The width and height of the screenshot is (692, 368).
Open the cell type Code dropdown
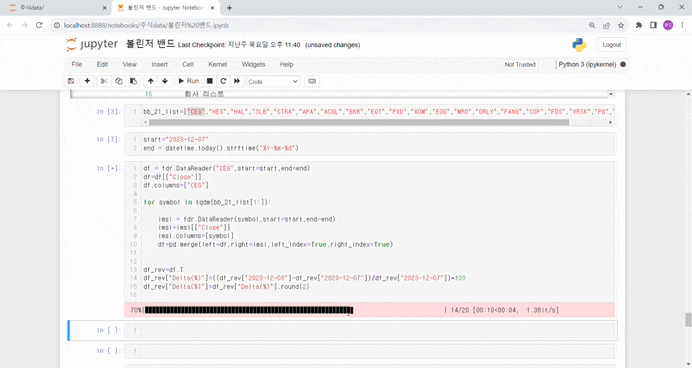tap(273, 82)
